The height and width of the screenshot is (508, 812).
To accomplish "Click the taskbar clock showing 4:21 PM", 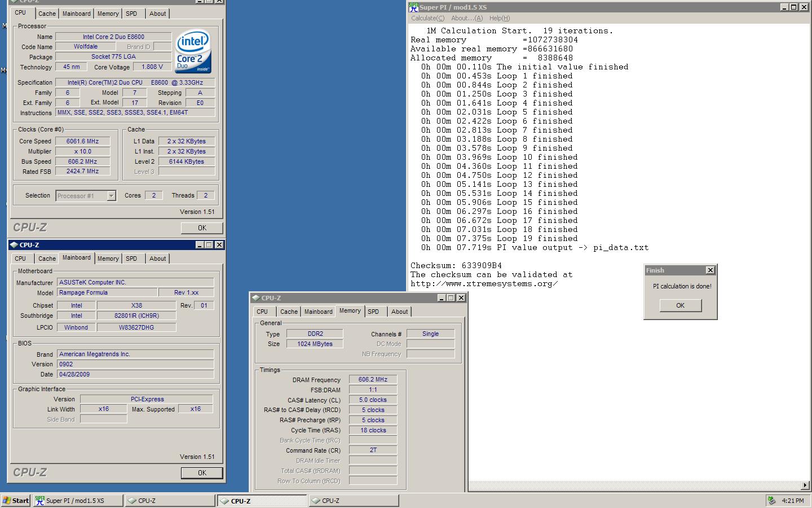I will pos(793,501).
